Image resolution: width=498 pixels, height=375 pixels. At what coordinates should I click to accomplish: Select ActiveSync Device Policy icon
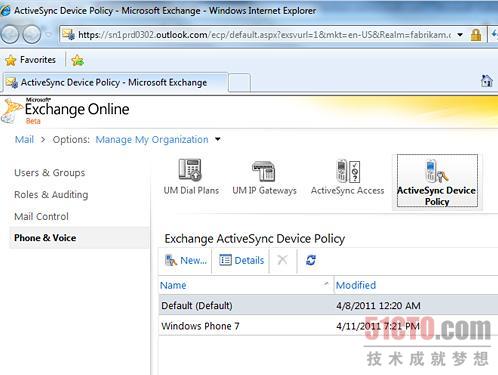(437, 181)
